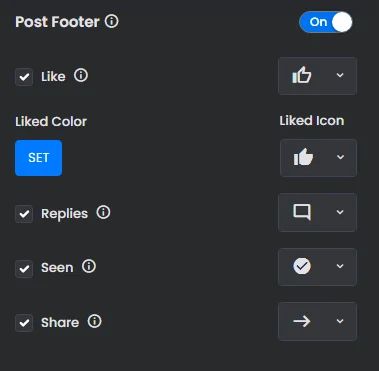Viewport: 379px width, 371px height.
Task: Click the speech bubble Replies icon
Action: pyautogui.click(x=302, y=212)
